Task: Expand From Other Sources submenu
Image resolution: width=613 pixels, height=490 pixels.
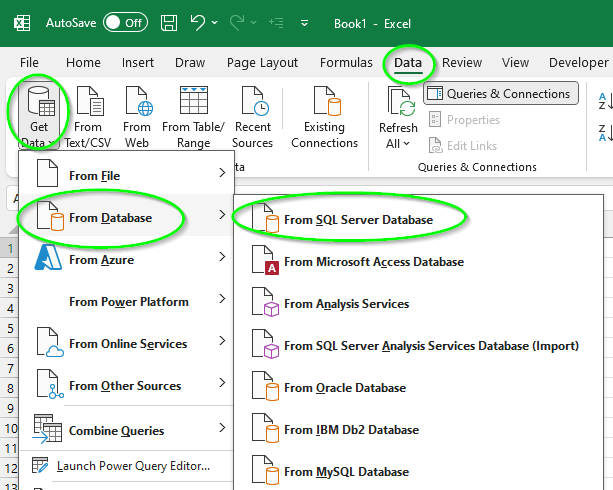Action: point(126,383)
